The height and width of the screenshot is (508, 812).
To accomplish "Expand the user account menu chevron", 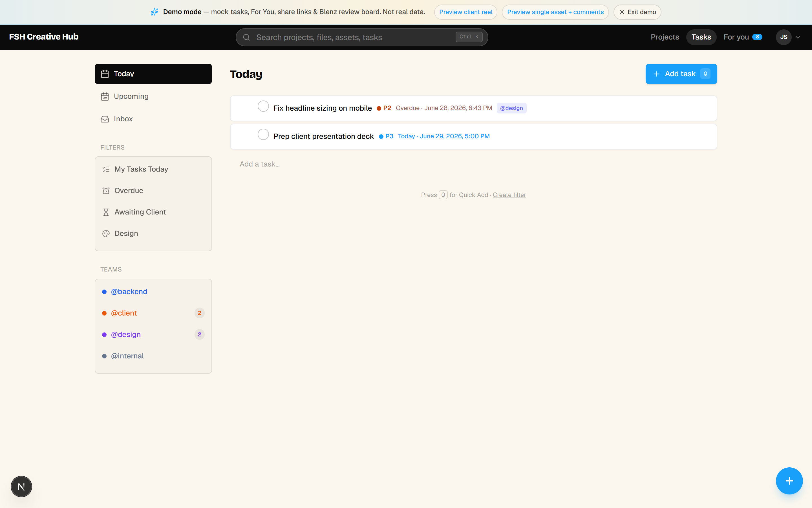I will 798,37.
